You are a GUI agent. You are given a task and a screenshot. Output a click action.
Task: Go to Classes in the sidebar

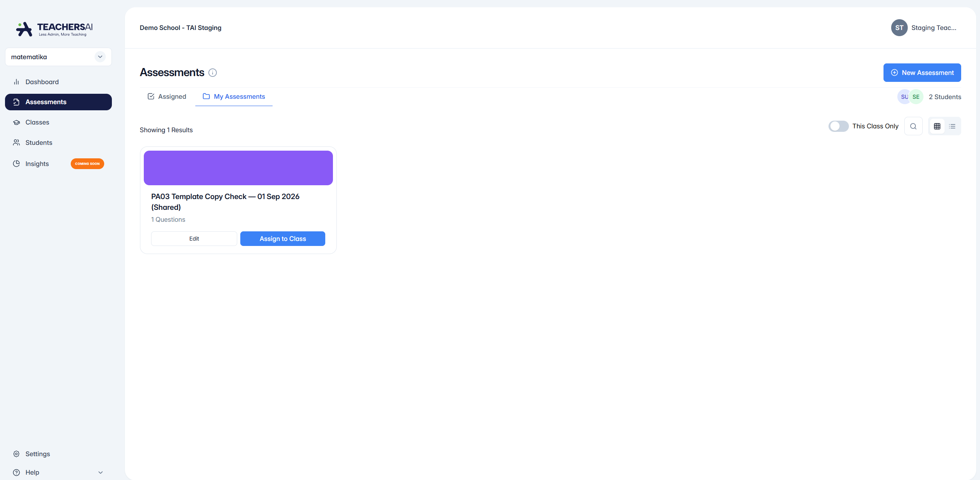click(x=58, y=122)
